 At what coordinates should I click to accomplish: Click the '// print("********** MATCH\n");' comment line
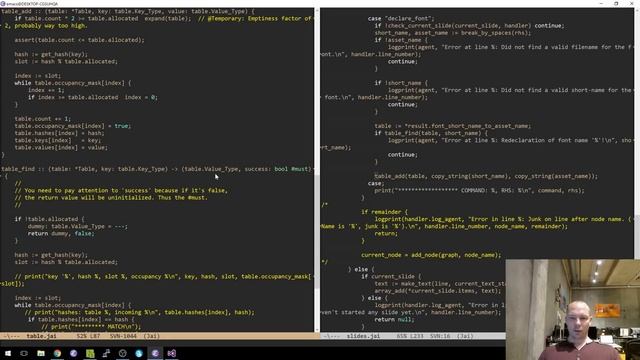(91, 327)
